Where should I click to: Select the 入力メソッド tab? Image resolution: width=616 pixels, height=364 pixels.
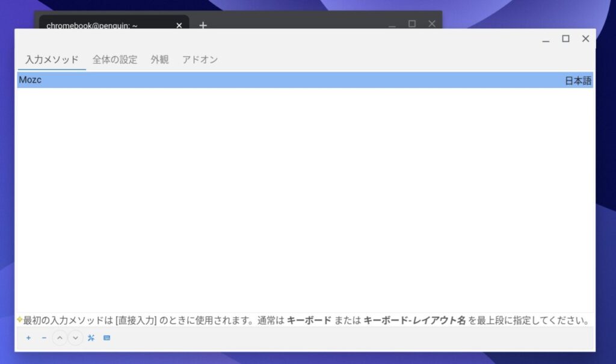(x=51, y=60)
